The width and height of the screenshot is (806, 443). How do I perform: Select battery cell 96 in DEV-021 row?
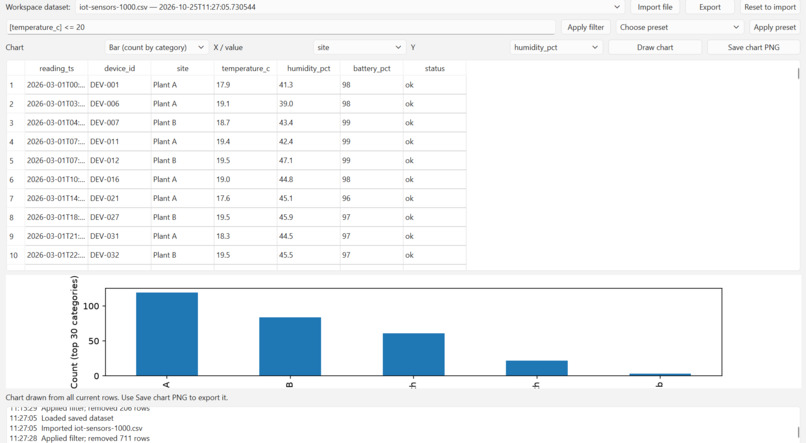coord(372,198)
